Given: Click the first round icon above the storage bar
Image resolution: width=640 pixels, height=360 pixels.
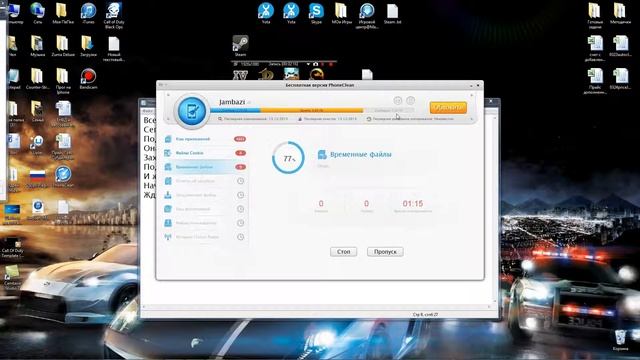Looking at the screenshot, I should point(398,100).
